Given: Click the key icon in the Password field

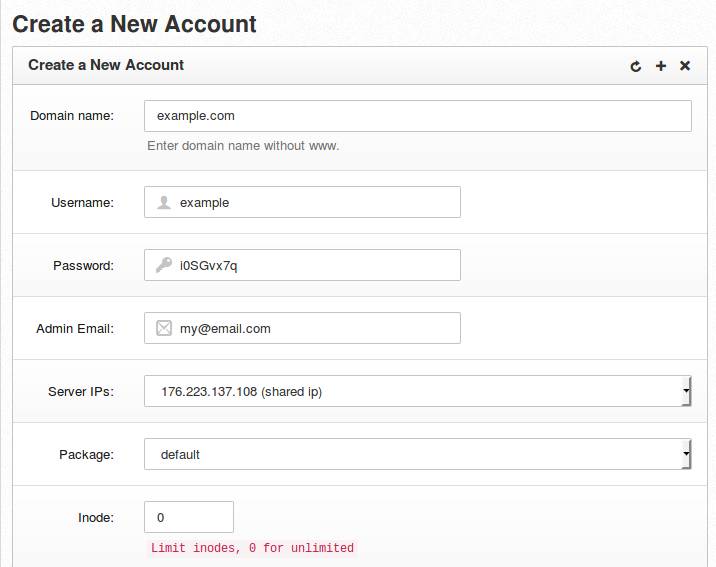Looking at the screenshot, I should pyautogui.click(x=164, y=265).
